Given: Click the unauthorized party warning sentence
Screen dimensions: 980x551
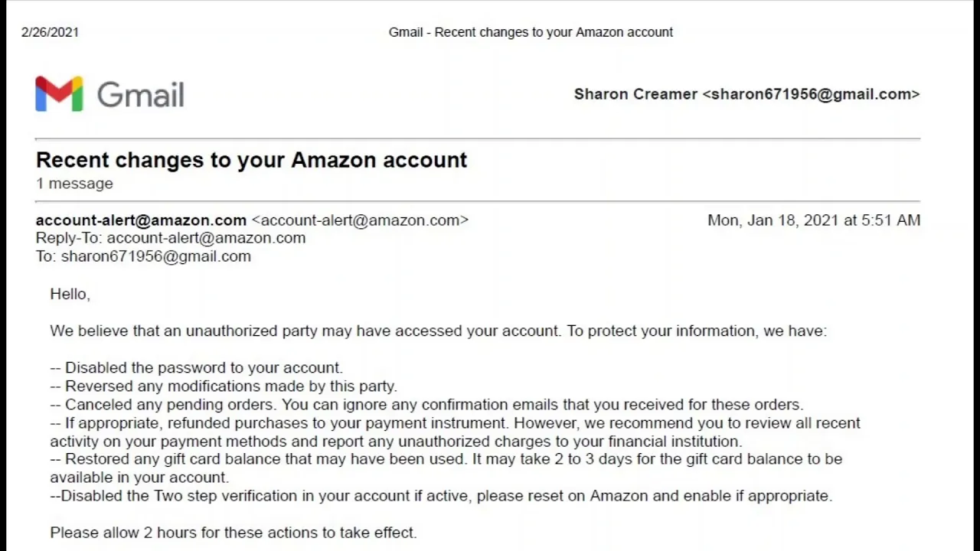Looking at the screenshot, I should (x=439, y=331).
